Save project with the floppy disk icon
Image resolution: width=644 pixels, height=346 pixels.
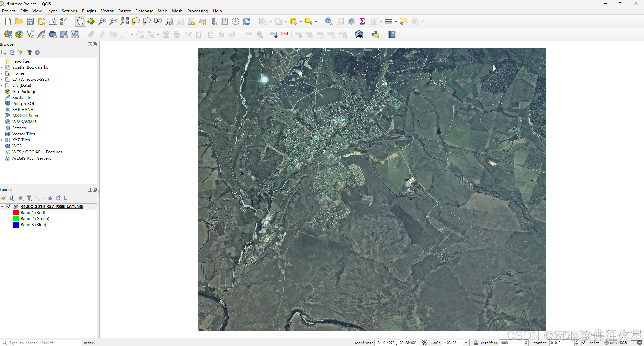[30, 22]
